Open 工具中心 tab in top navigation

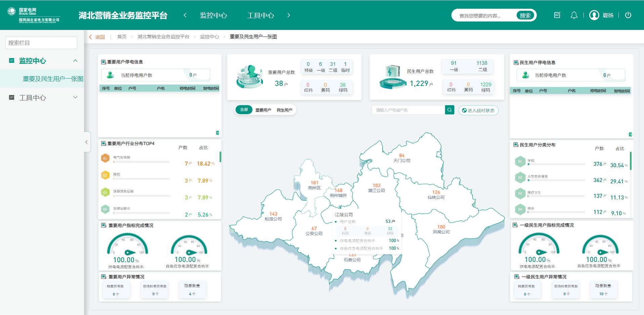260,15
